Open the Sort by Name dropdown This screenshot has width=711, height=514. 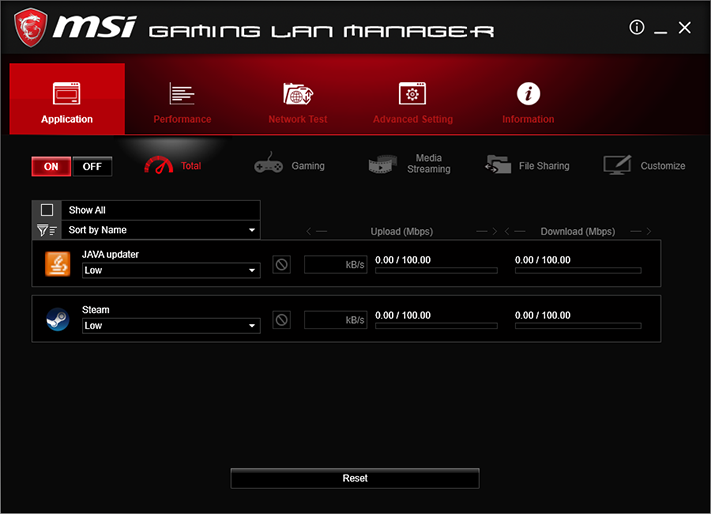pos(161,230)
